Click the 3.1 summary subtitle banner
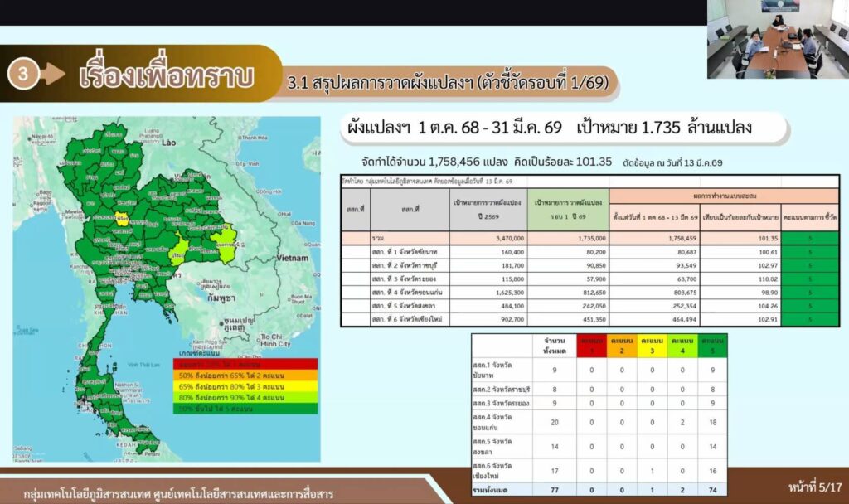 click(448, 83)
